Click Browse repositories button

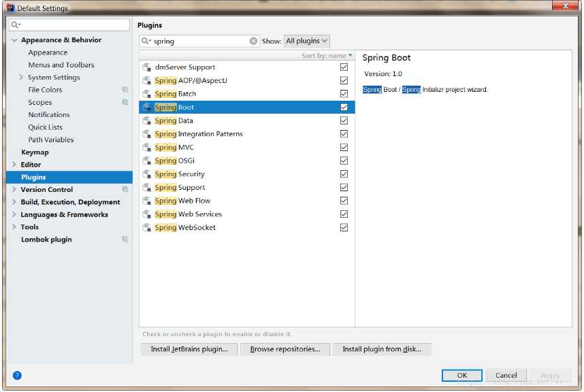pyautogui.click(x=285, y=349)
